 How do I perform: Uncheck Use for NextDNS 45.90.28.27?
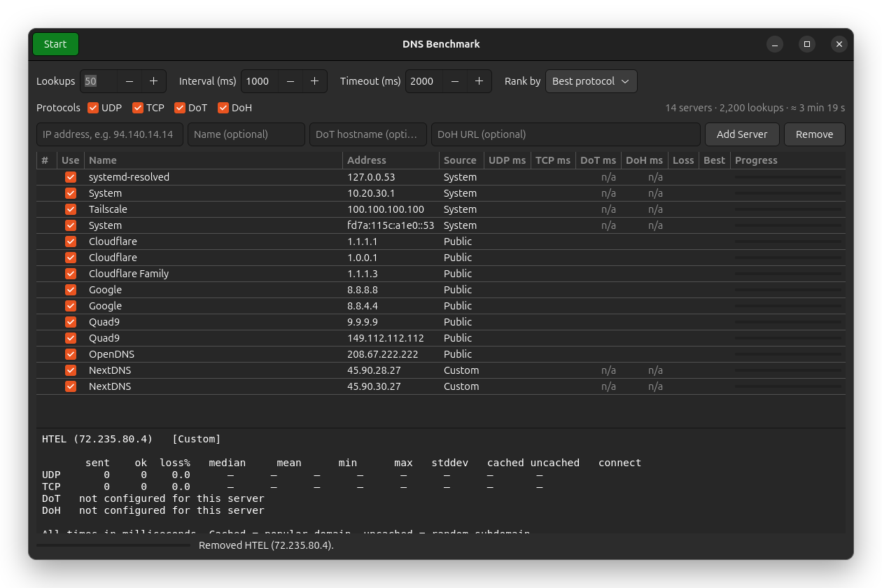click(71, 370)
